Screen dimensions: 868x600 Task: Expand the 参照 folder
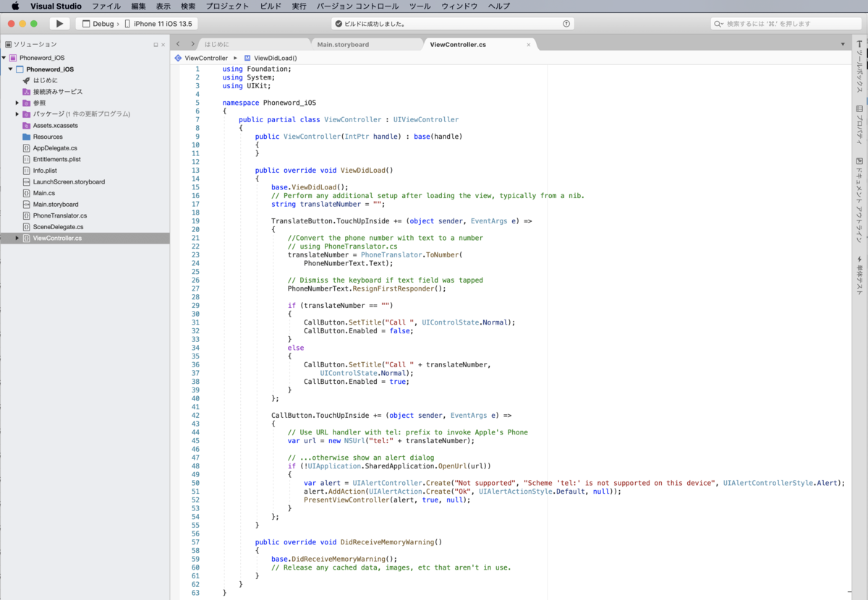pos(17,103)
